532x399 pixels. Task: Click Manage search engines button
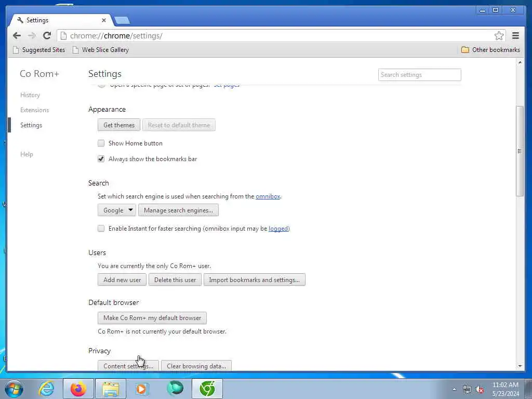point(179,210)
